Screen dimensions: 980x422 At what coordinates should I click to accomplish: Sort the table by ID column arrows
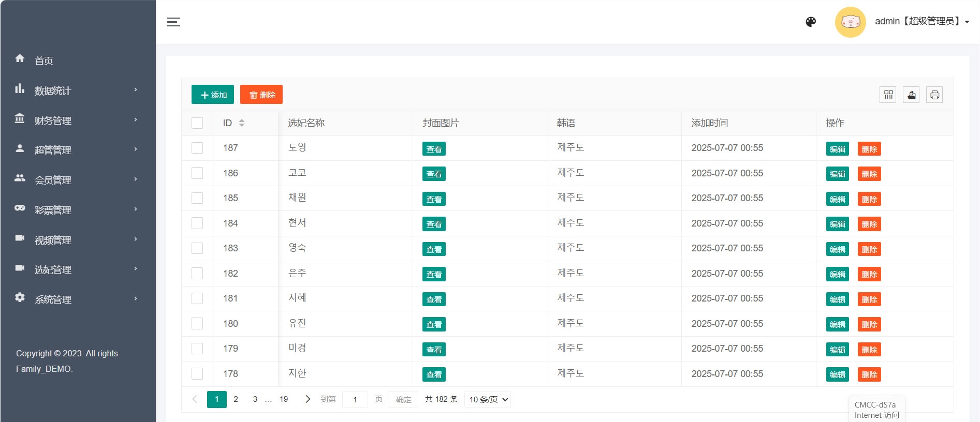[242, 123]
